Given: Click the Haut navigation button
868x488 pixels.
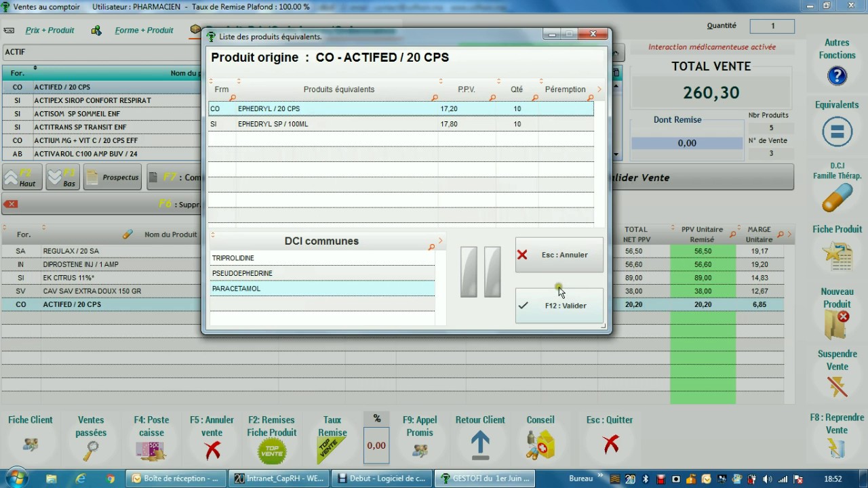Looking at the screenshot, I should (x=22, y=178).
